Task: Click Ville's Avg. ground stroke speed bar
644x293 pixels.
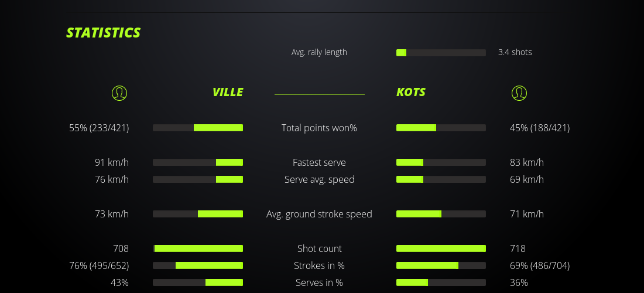Action: click(198, 214)
